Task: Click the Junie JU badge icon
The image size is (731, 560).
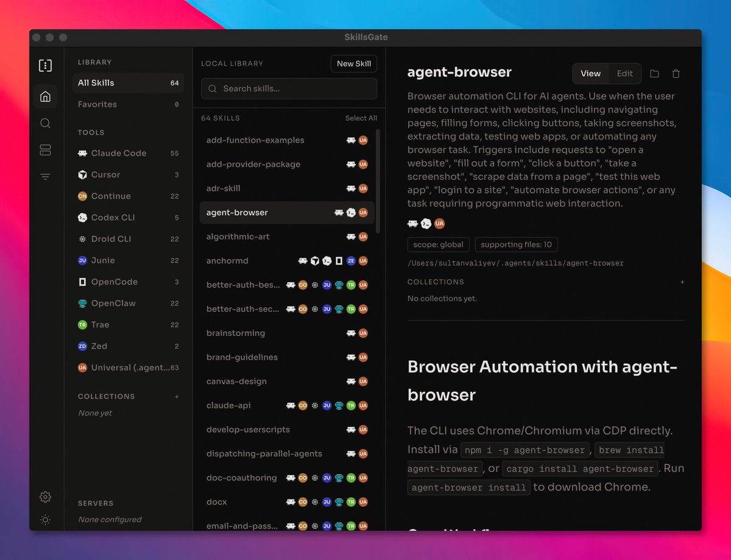Action: coord(82,260)
